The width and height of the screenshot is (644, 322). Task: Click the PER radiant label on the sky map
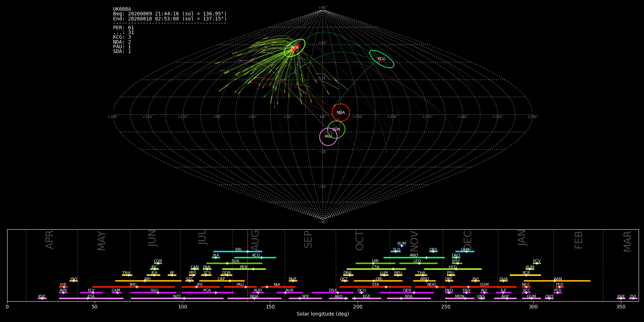295,48
